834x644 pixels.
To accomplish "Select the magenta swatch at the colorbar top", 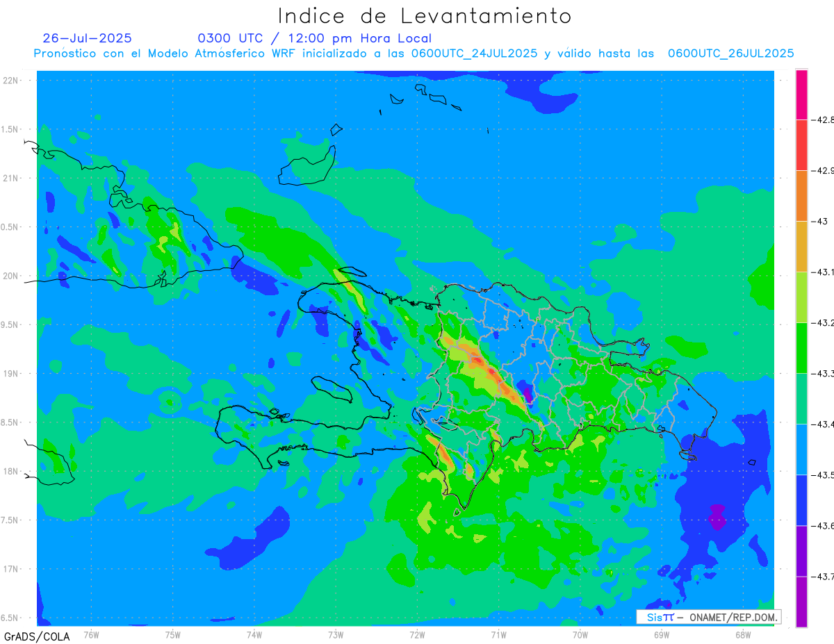I will [801, 94].
